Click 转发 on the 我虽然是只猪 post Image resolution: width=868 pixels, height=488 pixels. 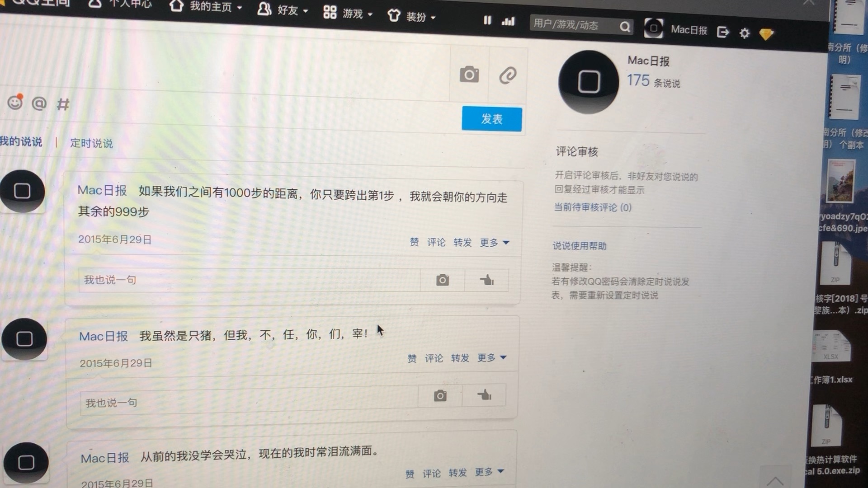(460, 358)
